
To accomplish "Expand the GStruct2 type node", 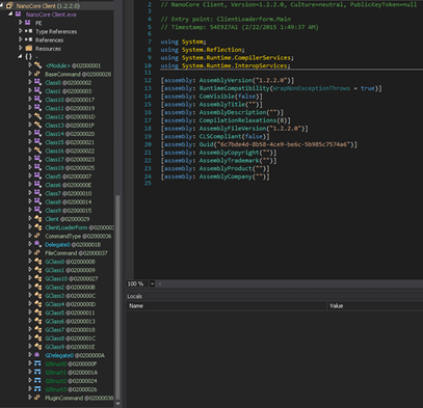I will click(x=30, y=380).
